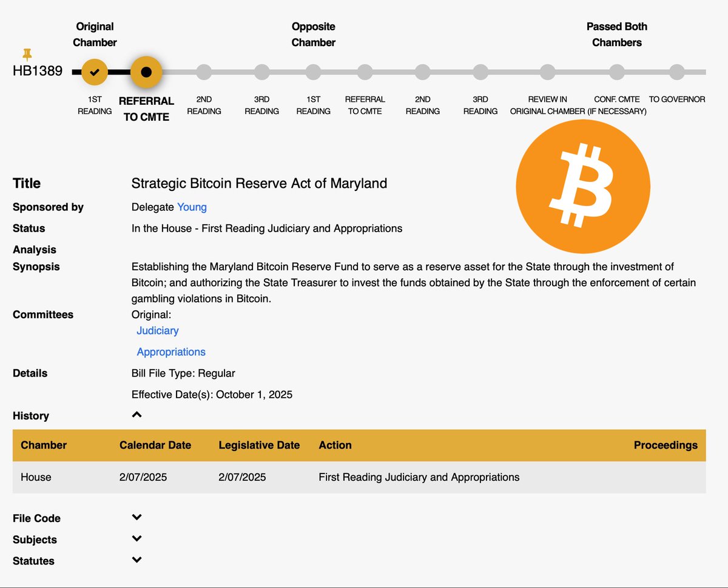Expand the Statutes section
728x588 pixels.
coord(137,560)
